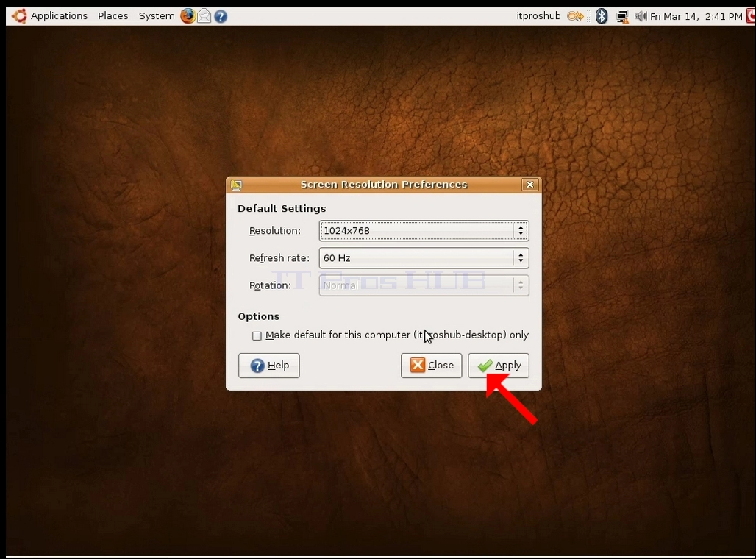Click the user switcher arrow icon
Screen dimensions: 756x559
point(575,16)
